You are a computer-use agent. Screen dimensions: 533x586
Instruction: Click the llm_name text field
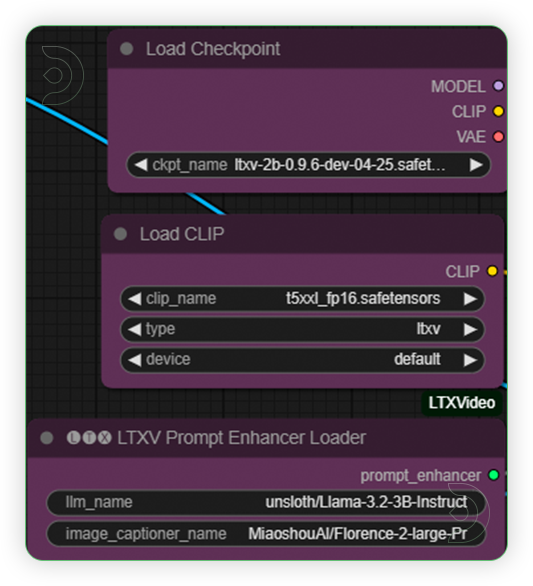point(266,502)
